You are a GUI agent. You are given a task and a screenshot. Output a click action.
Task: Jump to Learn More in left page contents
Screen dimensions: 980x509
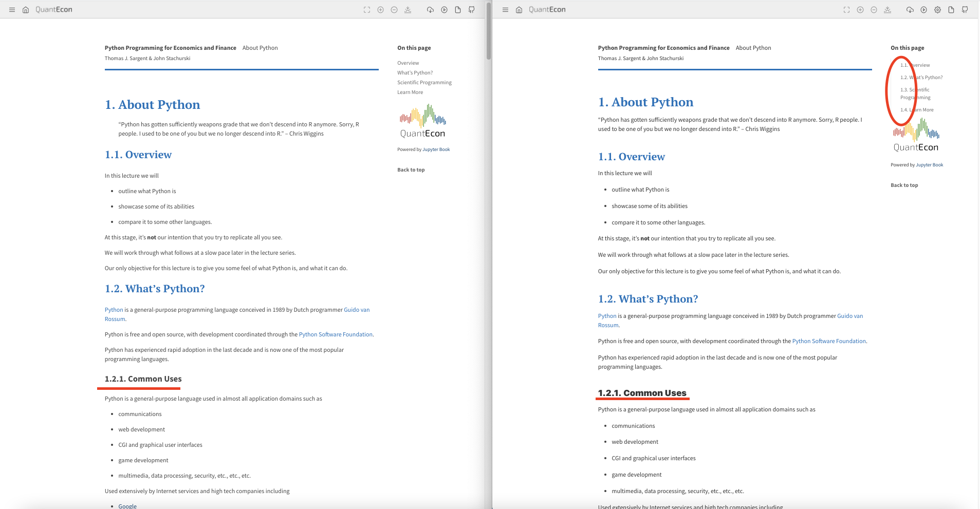point(410,92)
